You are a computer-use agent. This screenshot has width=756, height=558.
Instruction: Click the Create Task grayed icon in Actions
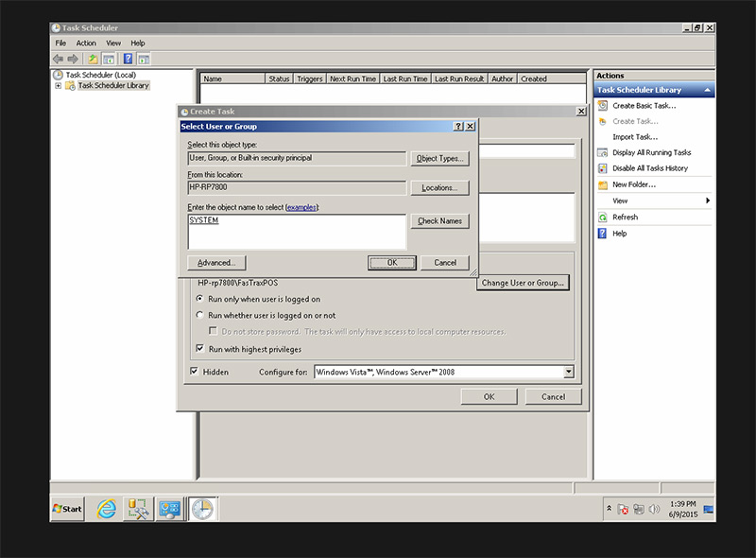pos(603,121)
